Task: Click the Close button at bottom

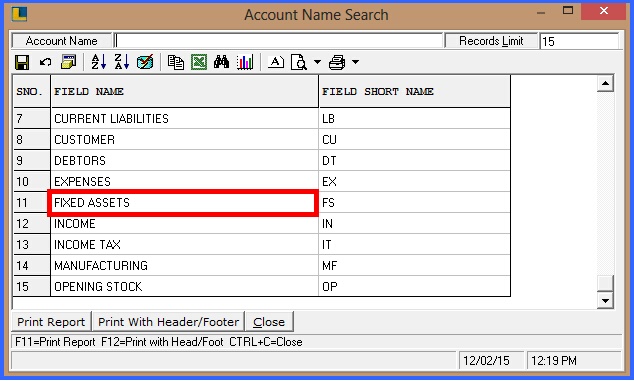Action: click(x=269, y=322)
